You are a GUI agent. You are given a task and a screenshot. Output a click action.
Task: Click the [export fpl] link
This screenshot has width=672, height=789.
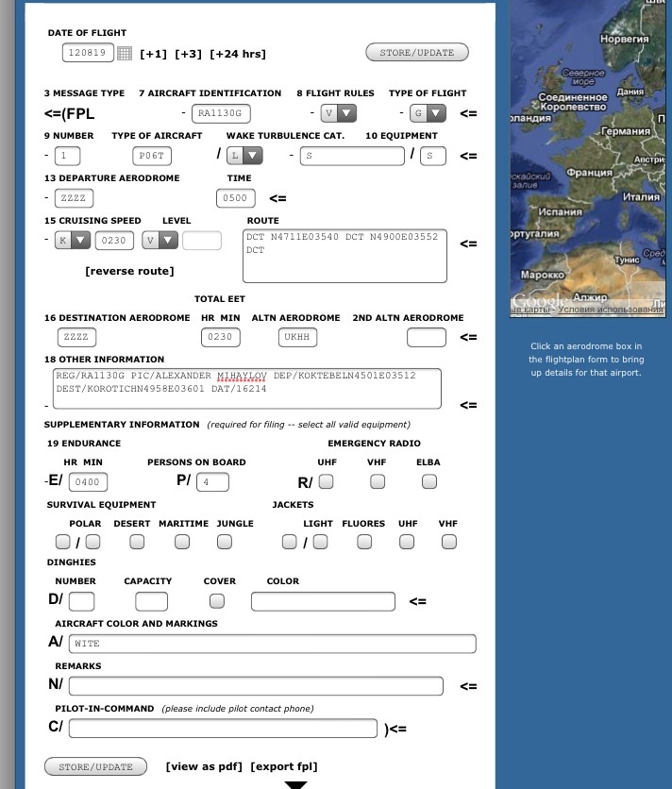coord(284,766)
